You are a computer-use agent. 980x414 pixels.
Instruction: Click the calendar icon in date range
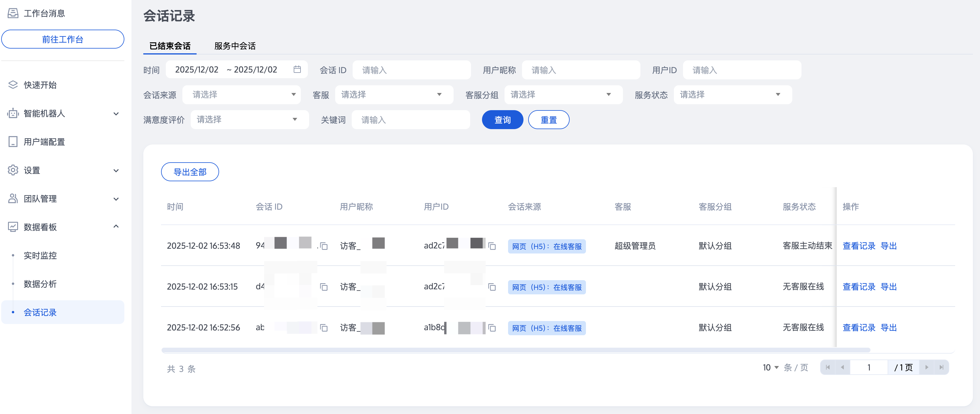(297, 69)
